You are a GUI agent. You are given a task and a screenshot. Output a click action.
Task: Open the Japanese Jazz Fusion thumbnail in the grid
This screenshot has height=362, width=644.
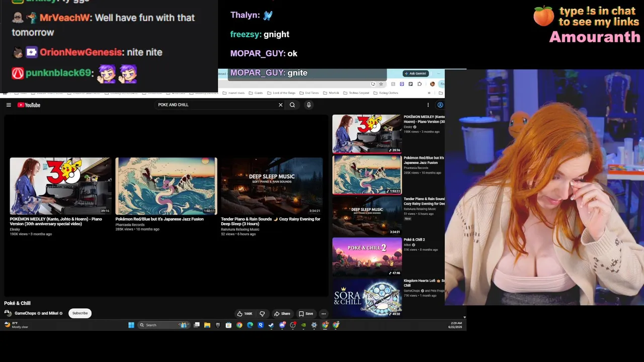pos(166,186)
